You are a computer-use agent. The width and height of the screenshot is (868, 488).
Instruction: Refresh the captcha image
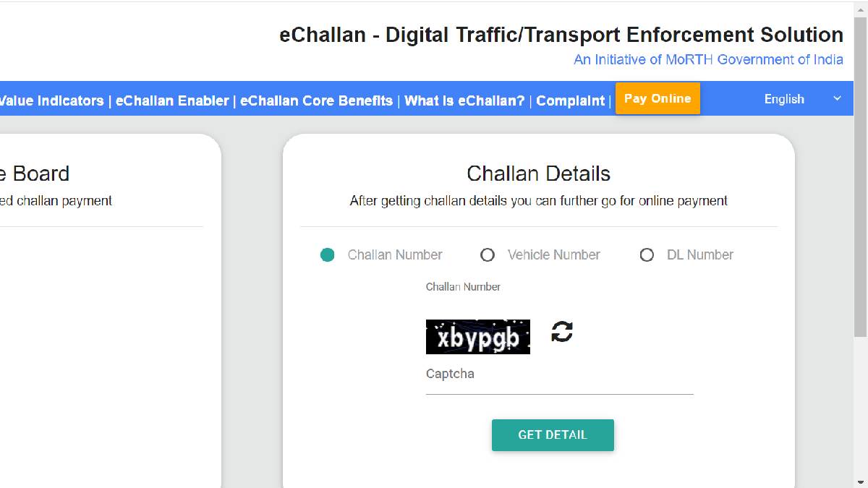pos(562,332)
